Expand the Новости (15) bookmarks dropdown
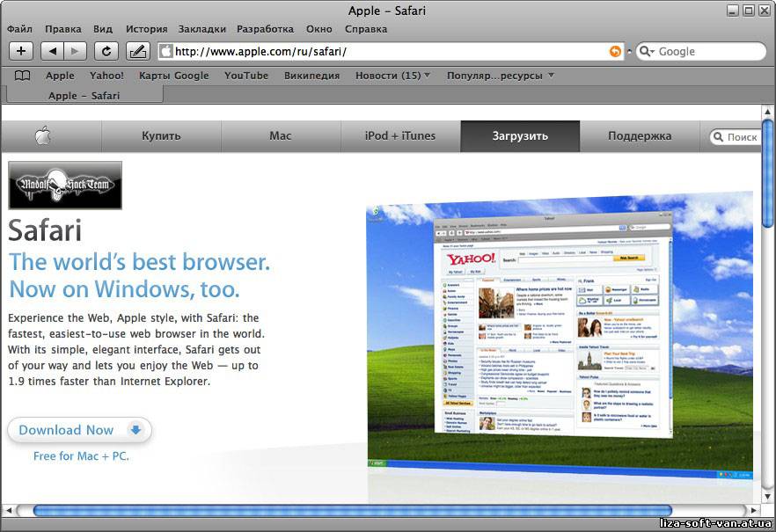 (392, 76)
